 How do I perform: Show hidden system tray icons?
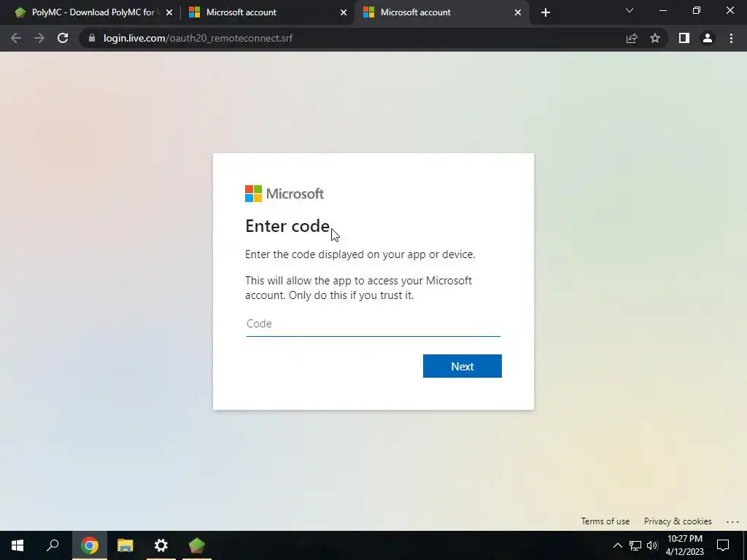click(617, 545)
